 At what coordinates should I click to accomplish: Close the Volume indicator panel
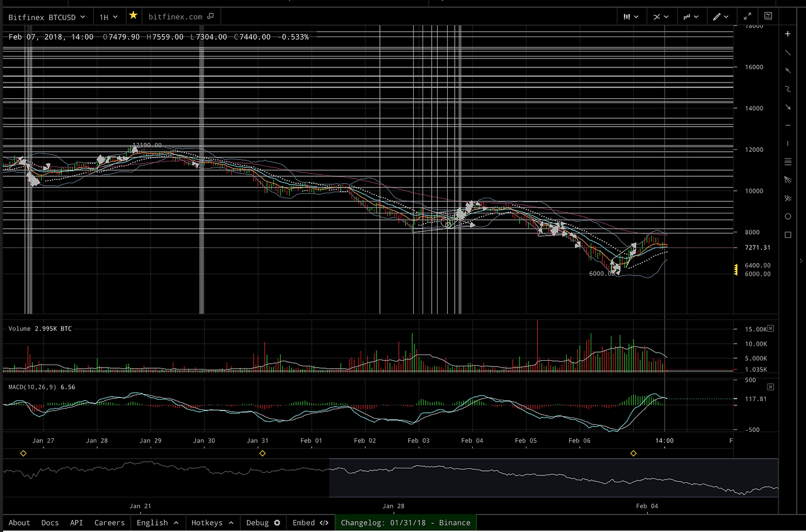[770, 329]
